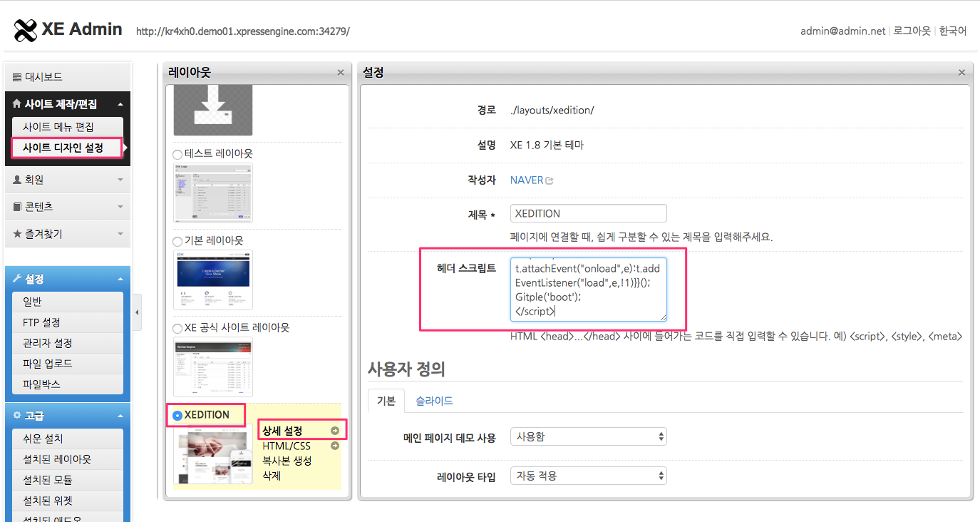Click the 테스트 레이아웃 thumbnail

(x=213, y=193)
